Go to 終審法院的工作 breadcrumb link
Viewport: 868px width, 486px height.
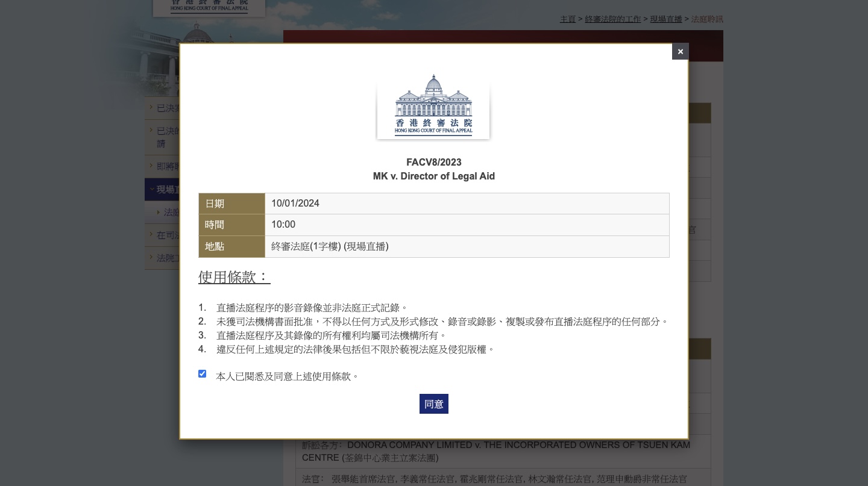[612, 19]
